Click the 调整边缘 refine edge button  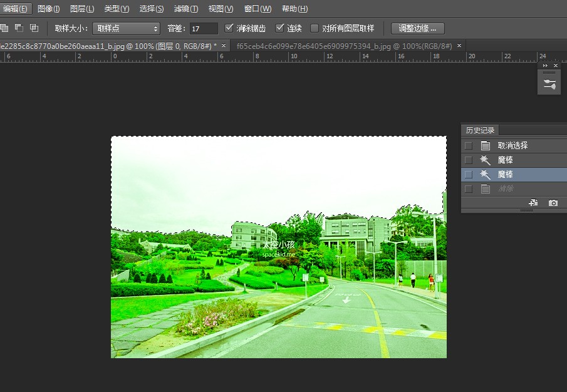[417, 28]
